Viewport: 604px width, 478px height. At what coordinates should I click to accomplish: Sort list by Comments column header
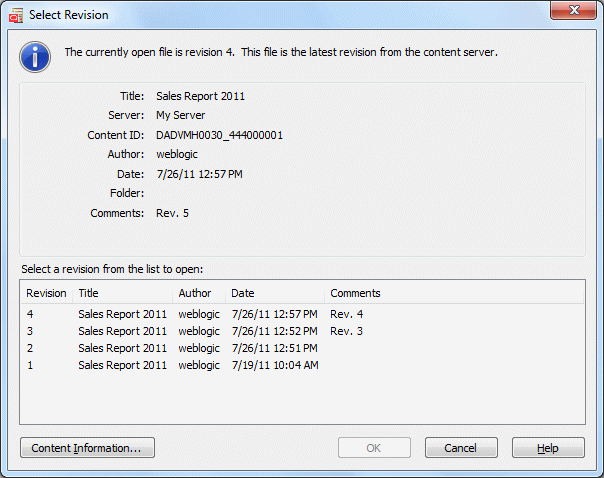454,293
